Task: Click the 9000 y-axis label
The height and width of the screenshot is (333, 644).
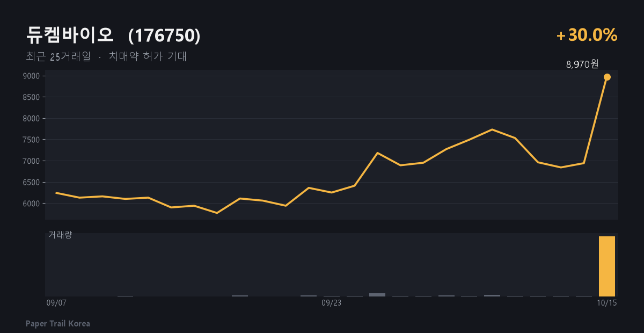Action: [31, 76]
